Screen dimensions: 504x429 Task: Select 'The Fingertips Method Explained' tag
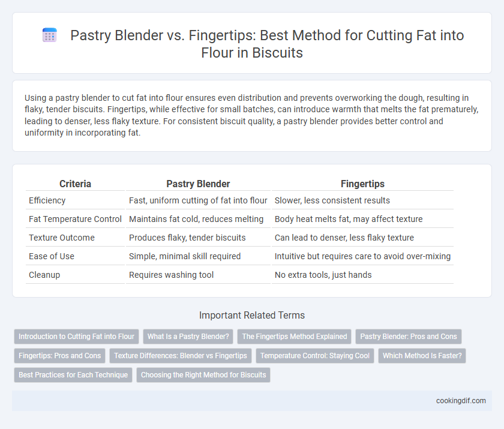click(x=295, y=337)
